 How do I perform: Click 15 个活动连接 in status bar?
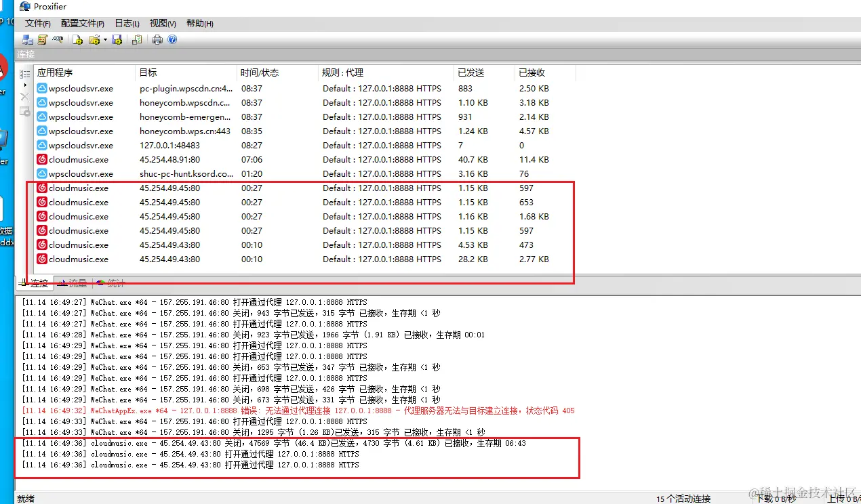point(683,499)
